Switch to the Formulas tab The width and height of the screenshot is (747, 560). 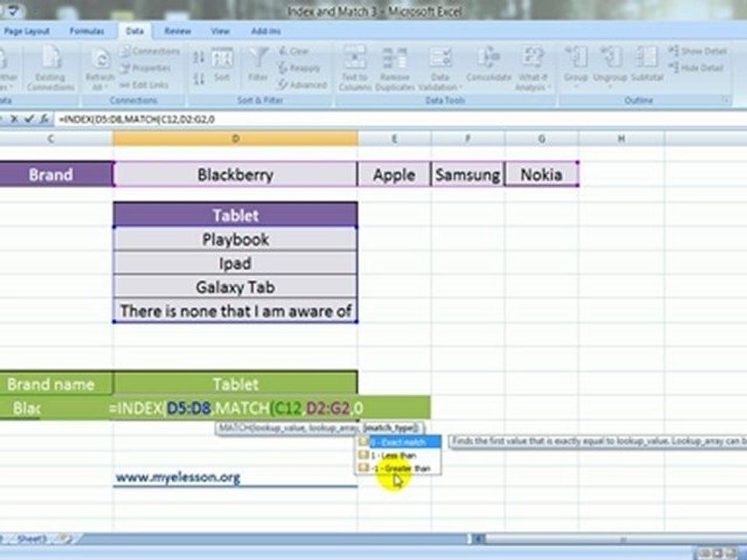tap(86, 31)
